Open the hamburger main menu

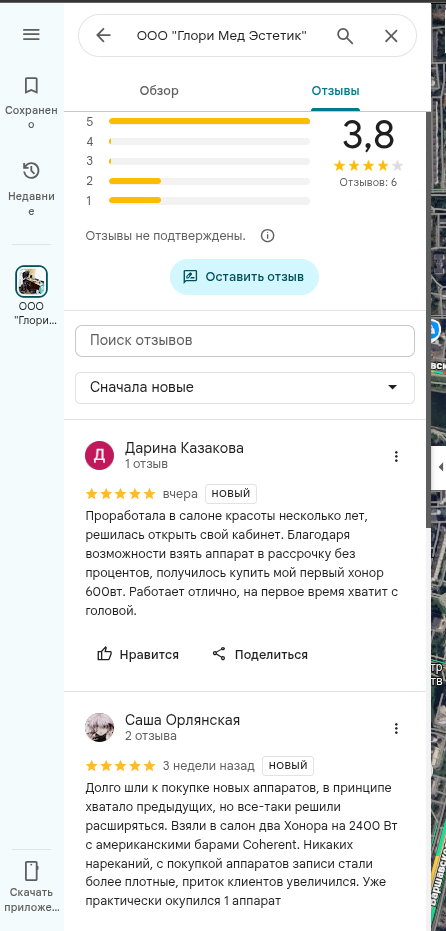[x=31, y=34]
